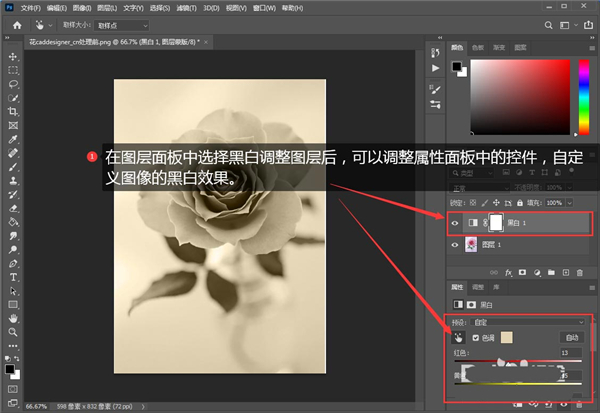The image size is (600, 413).
Task: Click the layer mask thumbnail of 黑白 1
Action: [494, 222]
